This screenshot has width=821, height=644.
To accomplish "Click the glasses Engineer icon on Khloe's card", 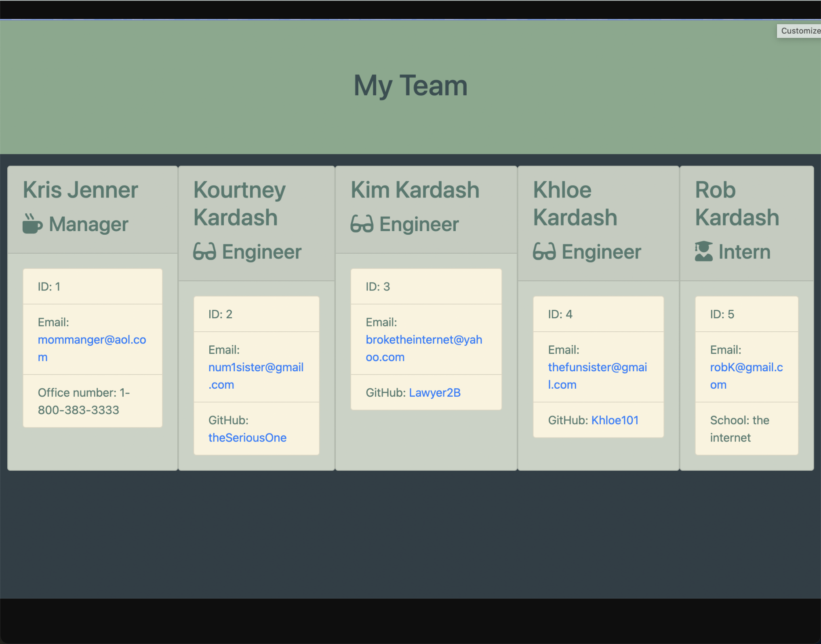I will point(545,251).
